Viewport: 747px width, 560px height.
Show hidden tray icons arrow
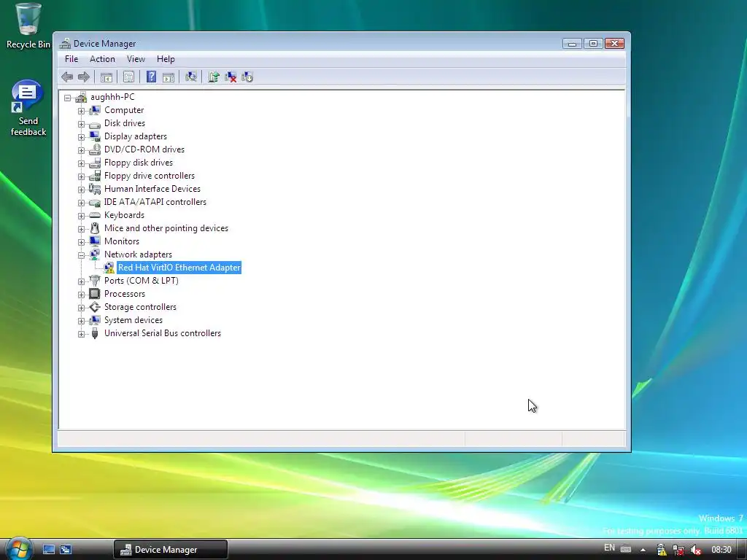tap(643, 550)
